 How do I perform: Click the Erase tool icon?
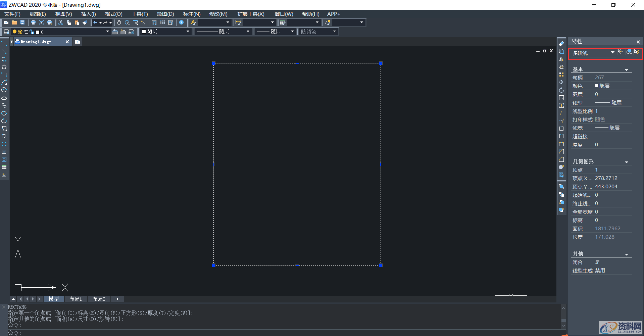coord(561,44)
